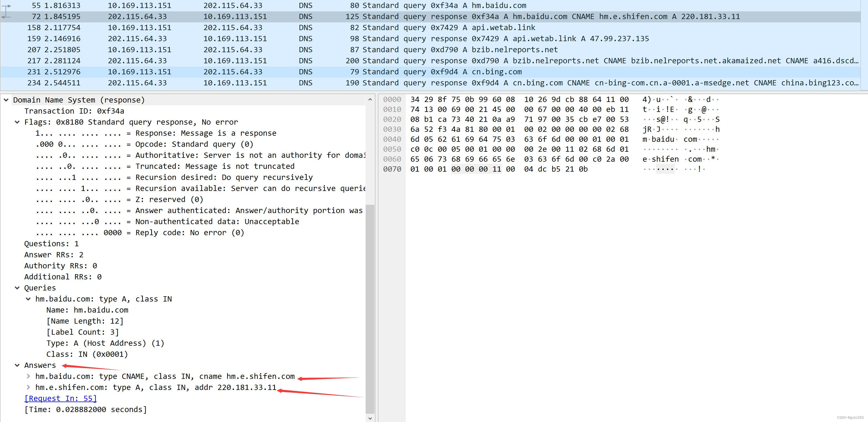Collapse the Flags: 0x8180 section

pos(17,122)
